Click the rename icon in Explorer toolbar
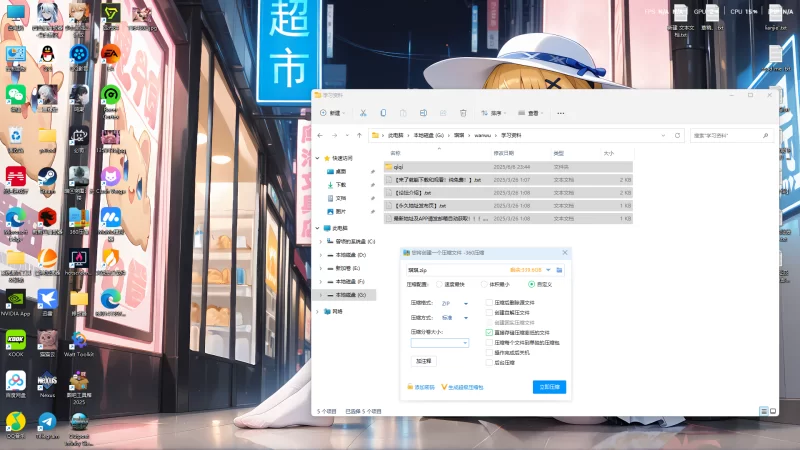This screenshot has width=800, height=450. pos(421,113)
